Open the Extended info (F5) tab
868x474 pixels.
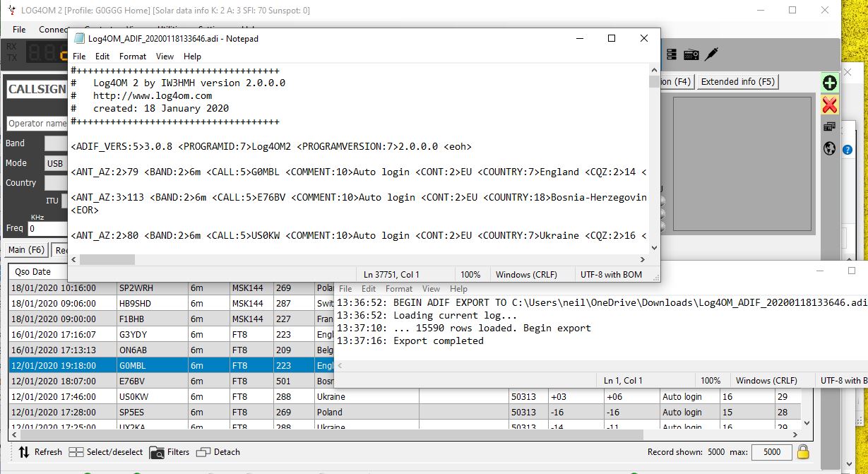point(737,82)
